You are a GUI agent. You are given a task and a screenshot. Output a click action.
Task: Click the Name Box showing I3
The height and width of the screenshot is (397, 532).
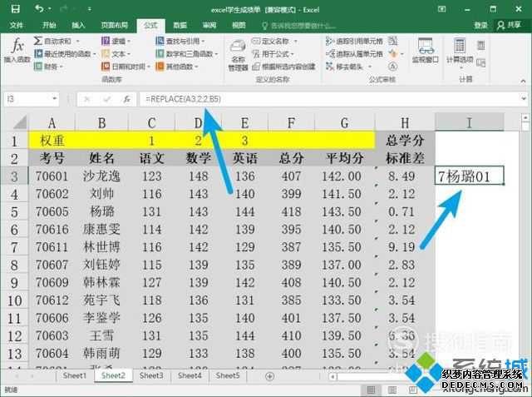(x=27, y=99)
